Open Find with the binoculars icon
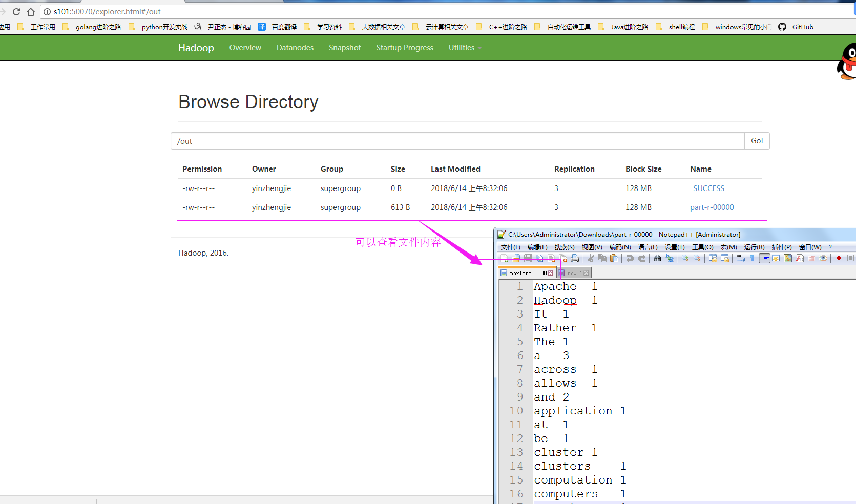Image resolution: width=856 pixels, height=504 pixels. coord(657,259)
